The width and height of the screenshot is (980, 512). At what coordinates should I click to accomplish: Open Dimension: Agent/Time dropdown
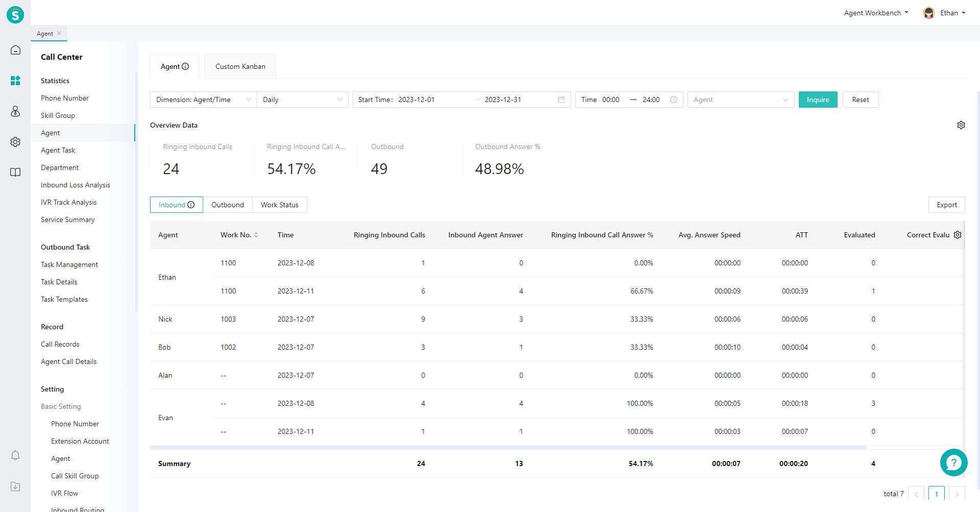203,100
